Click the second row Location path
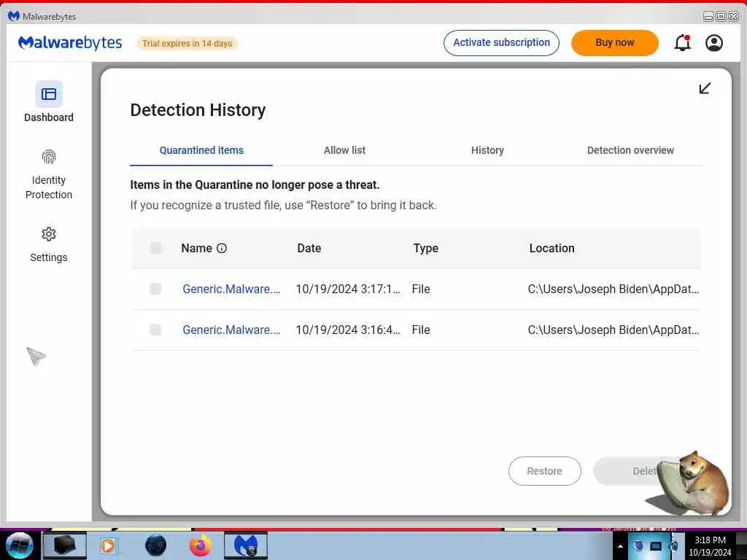 (x=613, y=330)
